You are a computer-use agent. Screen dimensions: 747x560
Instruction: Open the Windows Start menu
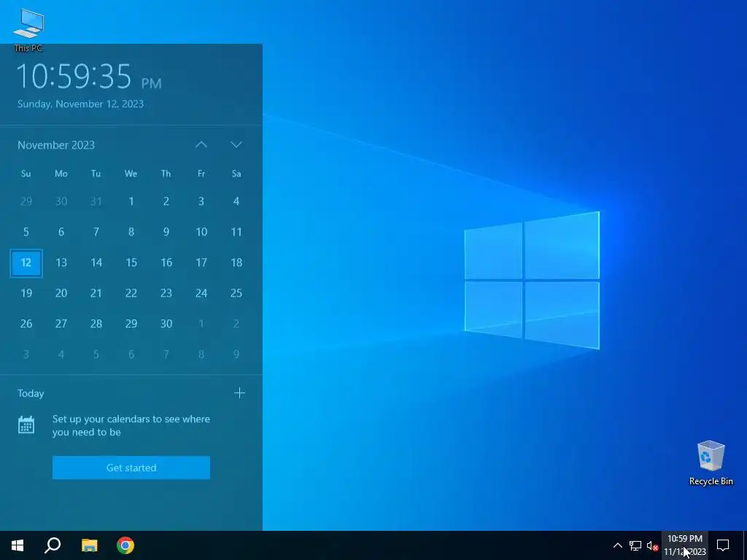[x=18, y=545]
